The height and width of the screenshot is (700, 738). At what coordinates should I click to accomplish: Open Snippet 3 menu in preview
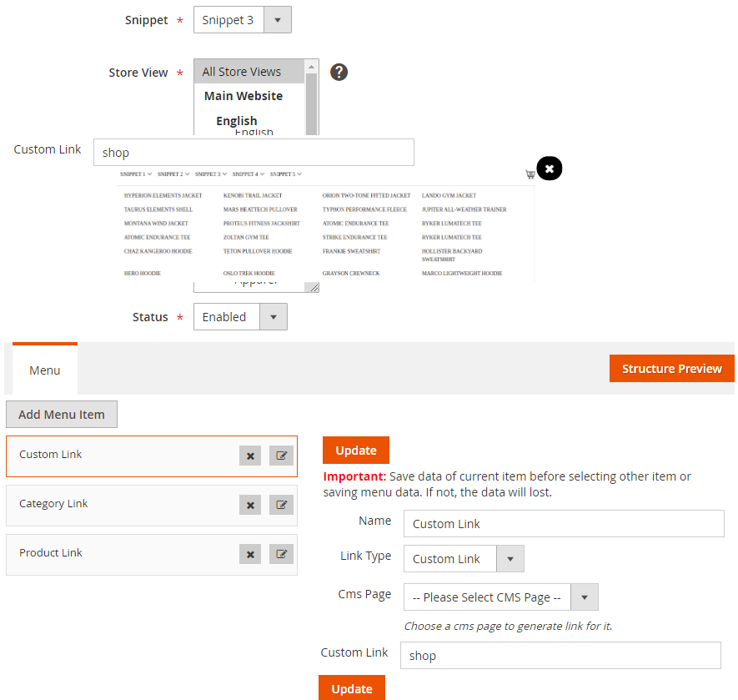[x=208, y=174]
